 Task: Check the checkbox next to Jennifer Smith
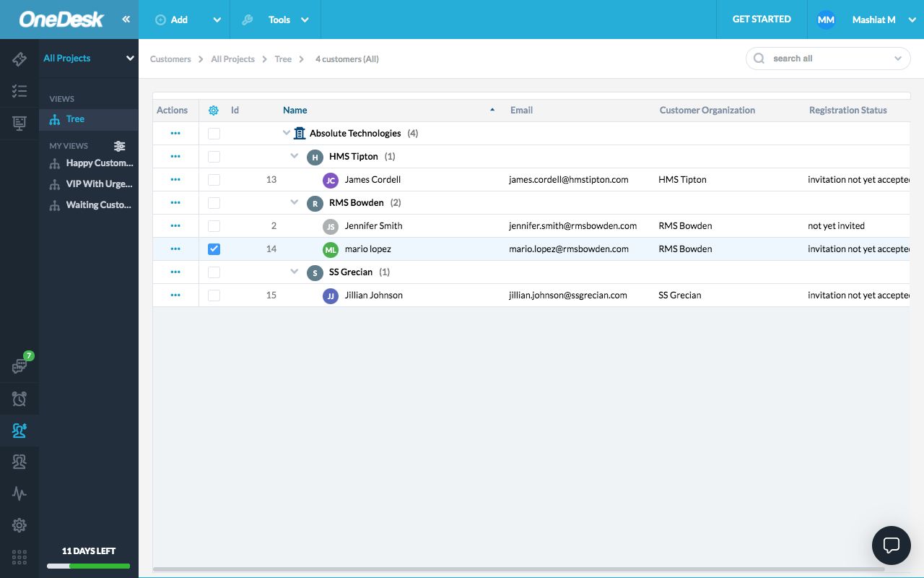pos(214,225)
